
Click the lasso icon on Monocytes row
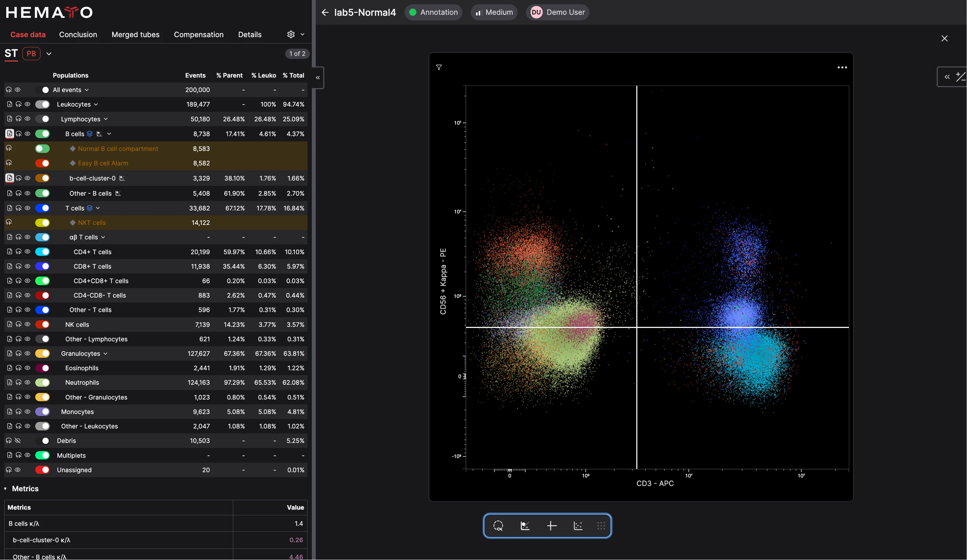point(18,412)
